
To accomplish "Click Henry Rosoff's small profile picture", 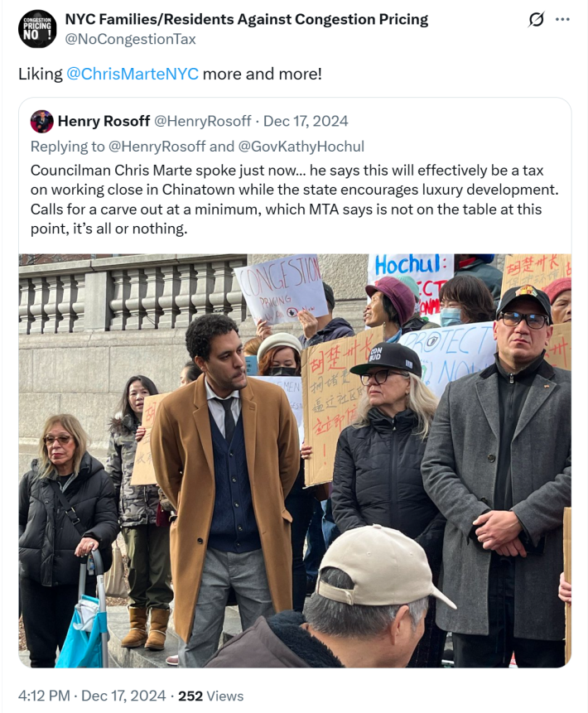I will (42, 122).
